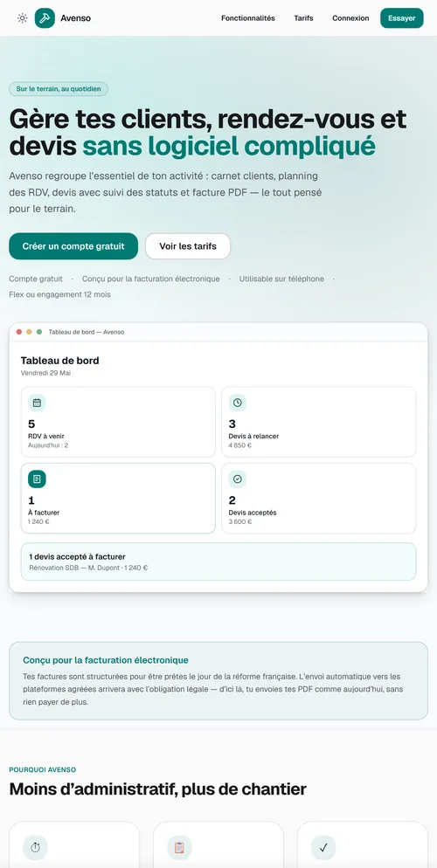The height and width of the screenshot is (868, 437).
Task: Click the check mark icon feature card
Action: click(323, 848)
